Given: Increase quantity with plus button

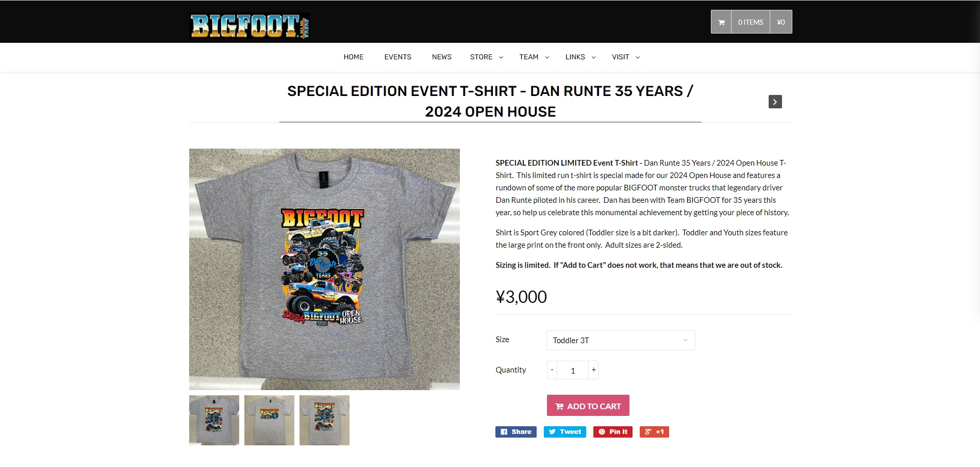Looking at the screenshot, I should coord(593,370).
